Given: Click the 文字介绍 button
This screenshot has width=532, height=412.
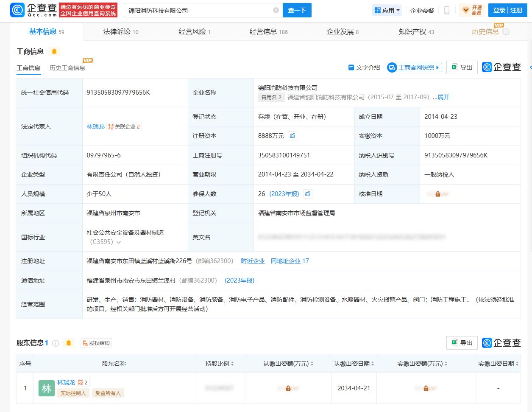Looking at the screenshot, I should [x=364, y=67].
